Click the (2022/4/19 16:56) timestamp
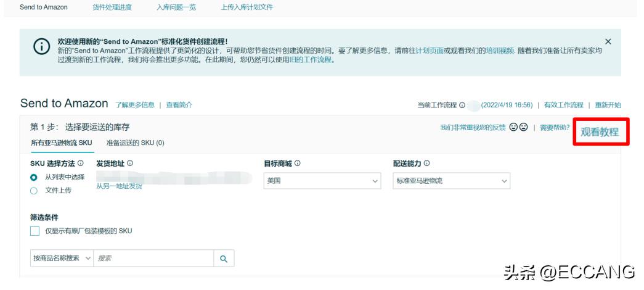Image resolution: width=644 pixels, height=290 pixels. pyautogui.click(x=507, y=105)
